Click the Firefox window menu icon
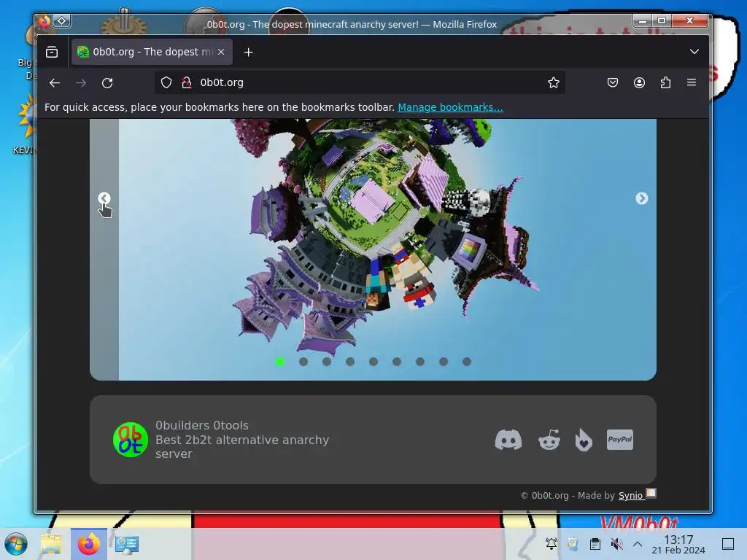This screenshot has height=560, width=747. [44, 21]
